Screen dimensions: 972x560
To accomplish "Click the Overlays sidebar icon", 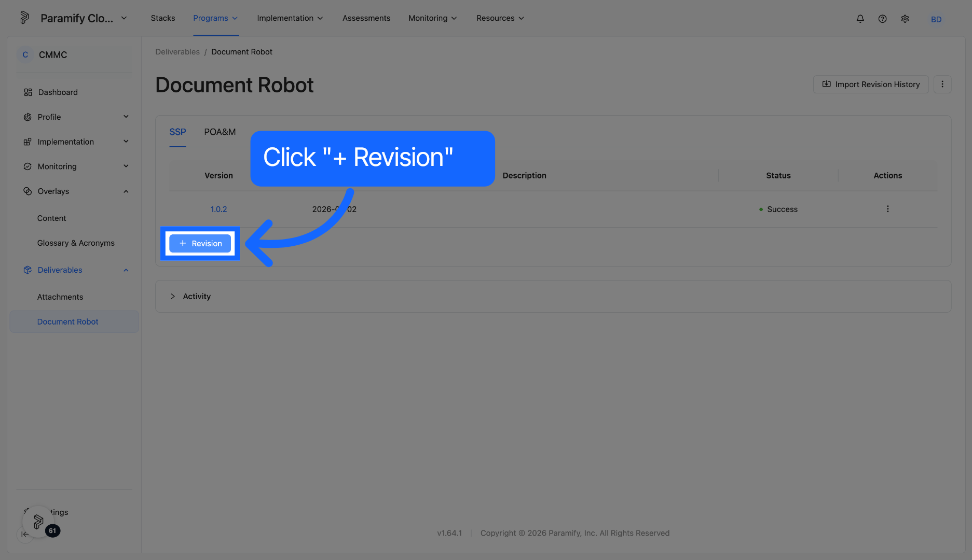I will coord(28,191).
